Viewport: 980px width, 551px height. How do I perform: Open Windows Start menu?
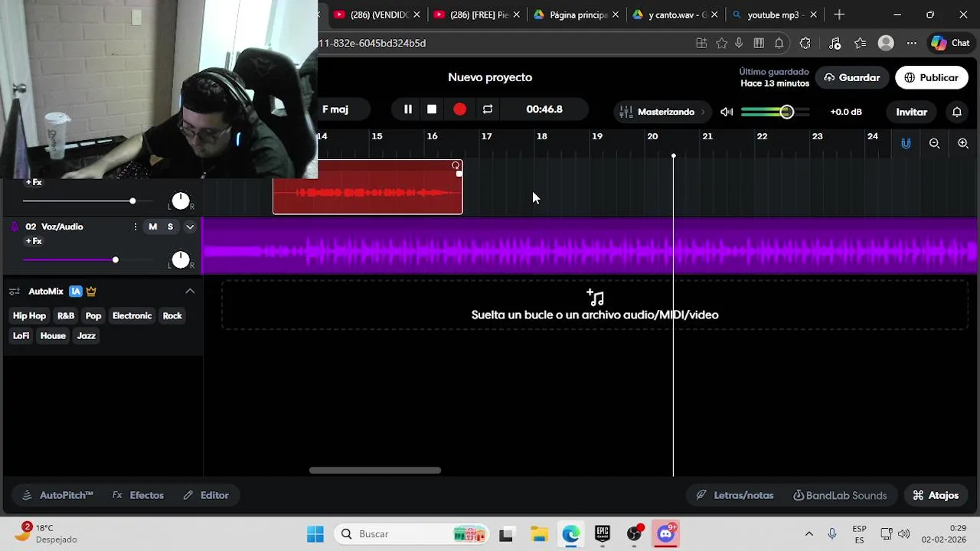[x=315, y=534]
